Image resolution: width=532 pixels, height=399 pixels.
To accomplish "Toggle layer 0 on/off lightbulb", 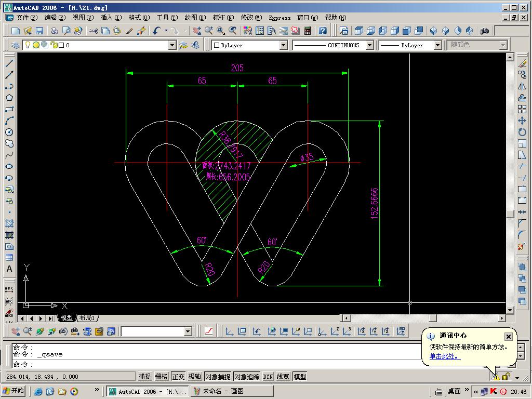I will 28,45.
